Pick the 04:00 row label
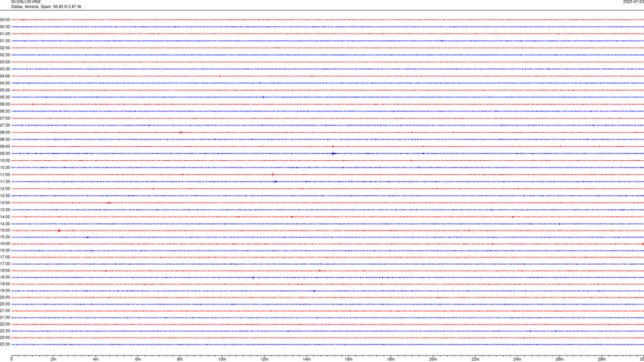Image resolution: width=644 pixels, height=362 pixels. click(5, 76)
